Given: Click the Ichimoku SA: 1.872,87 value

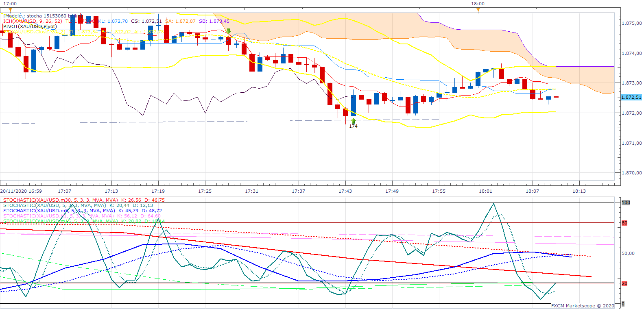Looking at the screenshot, I should click(x=180, y=21).
